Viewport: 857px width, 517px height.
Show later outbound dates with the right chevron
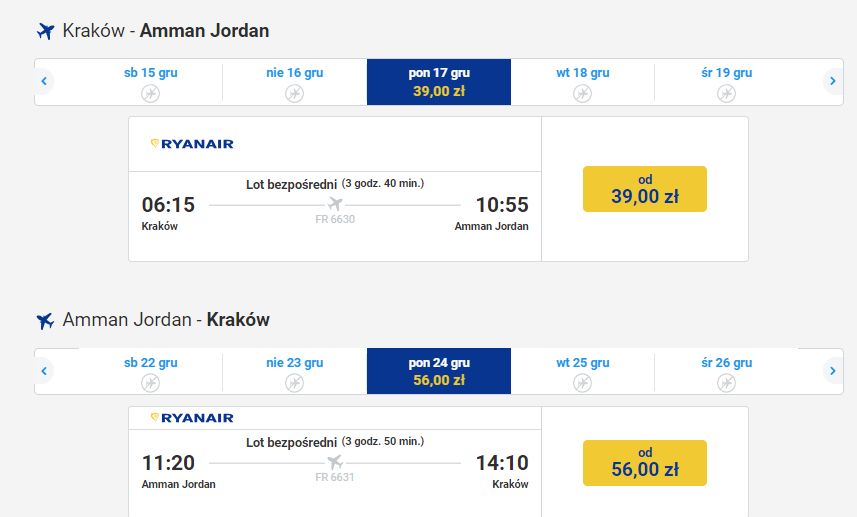[x=833, y=81]
